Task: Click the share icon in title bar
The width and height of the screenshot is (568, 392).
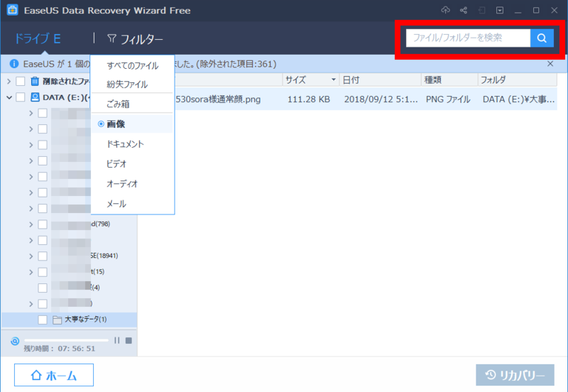Action: 464,10
